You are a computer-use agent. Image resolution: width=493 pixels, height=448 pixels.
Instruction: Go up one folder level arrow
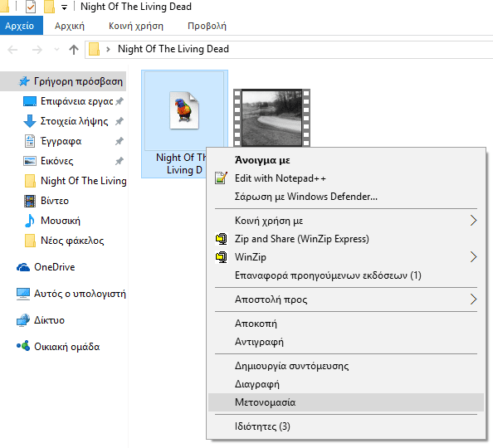point(74,49)
